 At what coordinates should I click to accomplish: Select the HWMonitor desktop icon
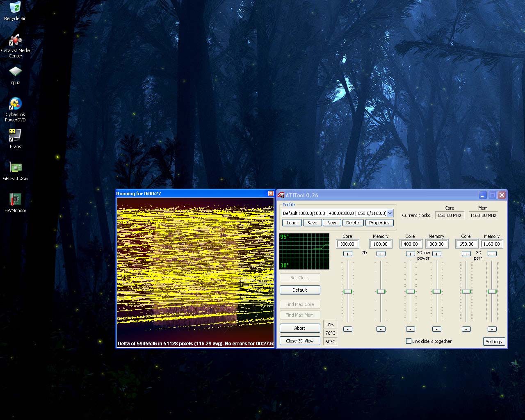tap(15, 203)
